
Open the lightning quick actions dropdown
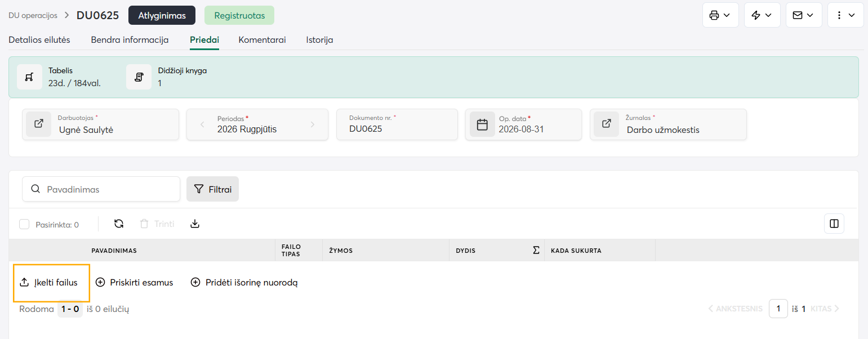762,15
